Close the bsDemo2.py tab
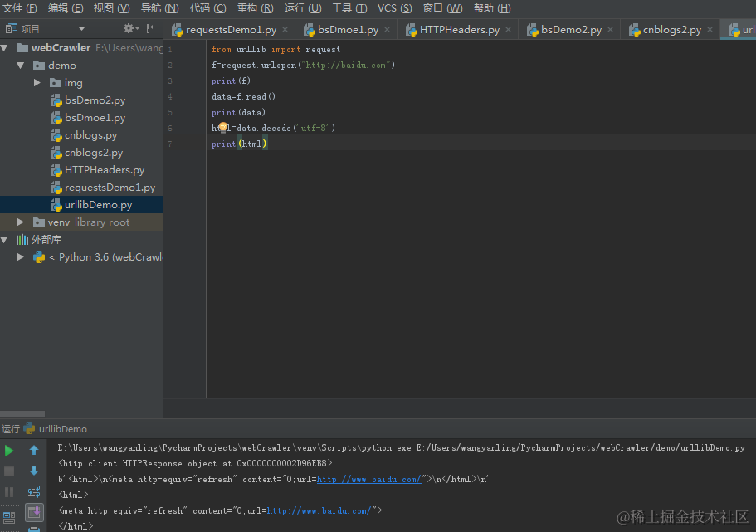The height and width of the screenshot is (532, 756). (x=611, y=29)
